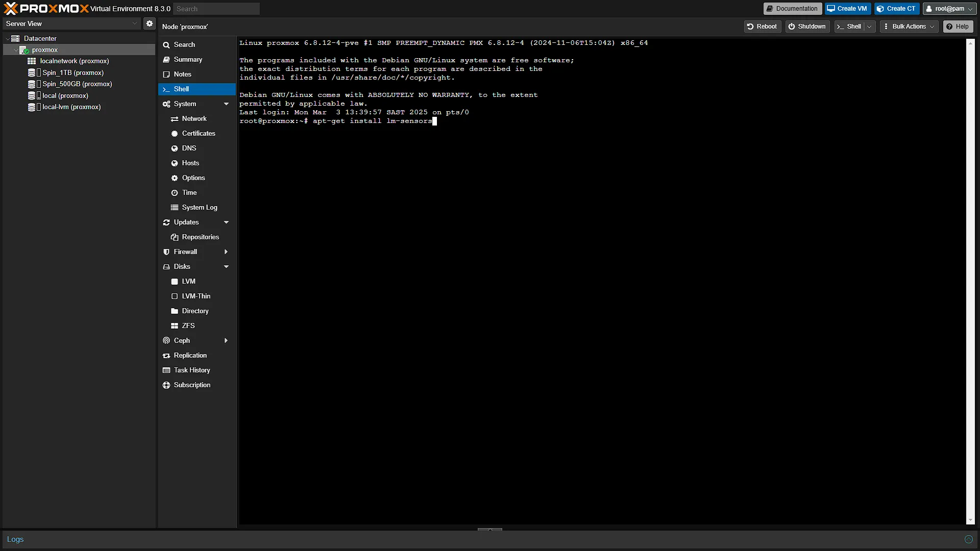Click the expand icon in the Logs bar
This screenshot has height=551, width=980.
968,539
